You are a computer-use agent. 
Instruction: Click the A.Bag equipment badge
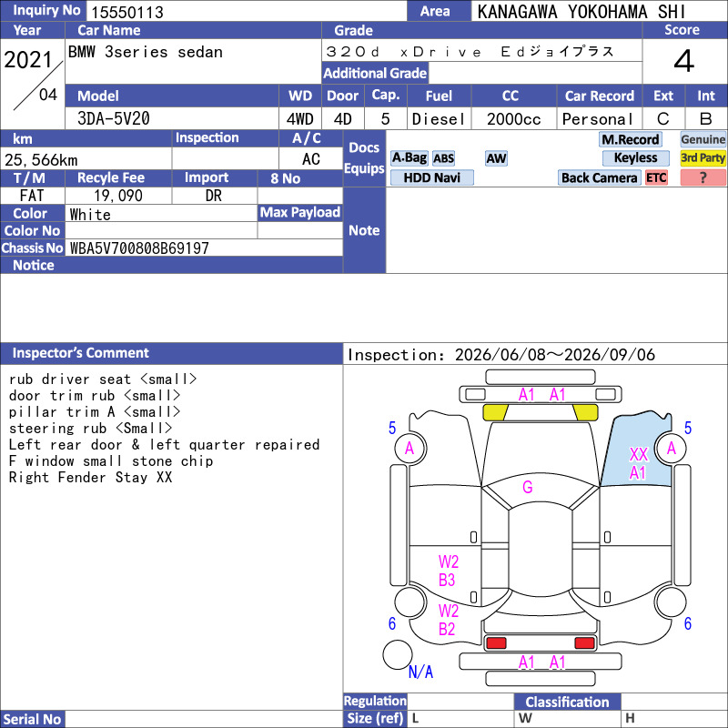pyautogui.click(x=409, y=157)
